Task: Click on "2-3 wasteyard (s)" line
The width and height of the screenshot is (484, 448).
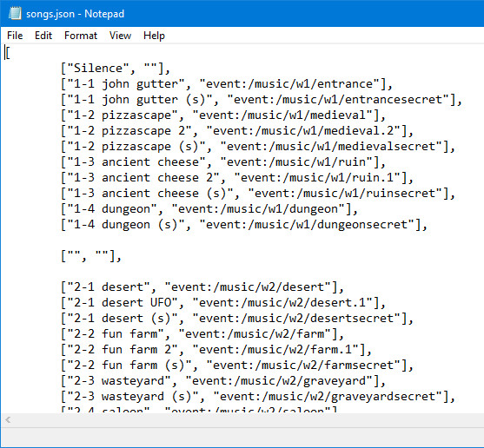Action: 258,397
